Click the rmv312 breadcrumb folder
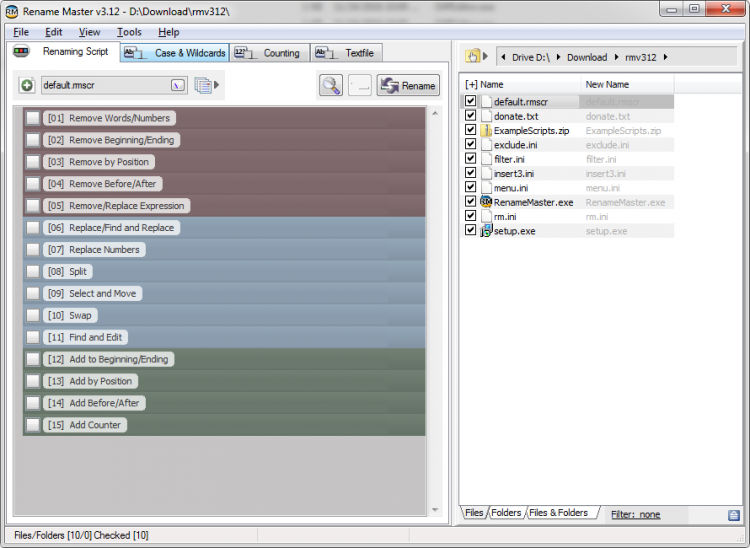The width and height of the screenshot is (750, 548). (640, 57)
